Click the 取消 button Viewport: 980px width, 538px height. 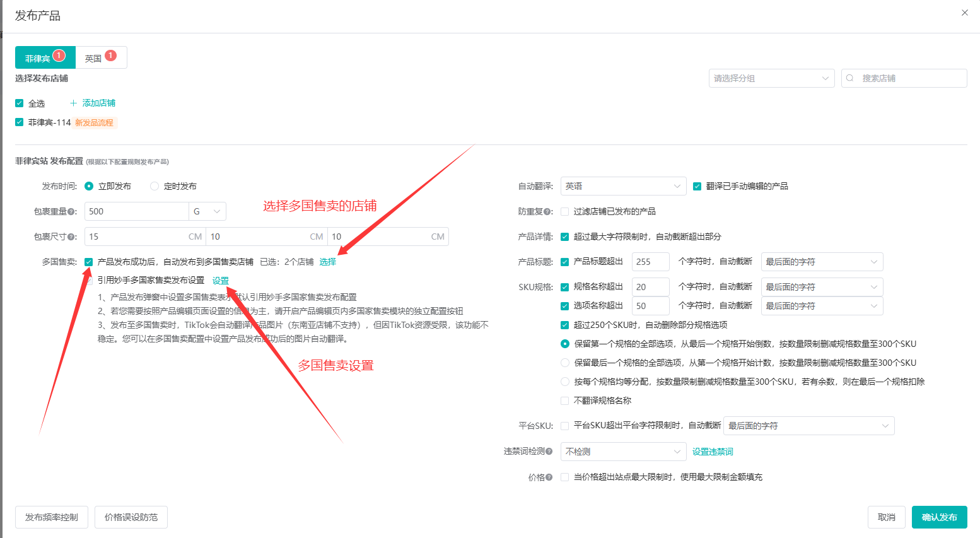tap(887, 517)
